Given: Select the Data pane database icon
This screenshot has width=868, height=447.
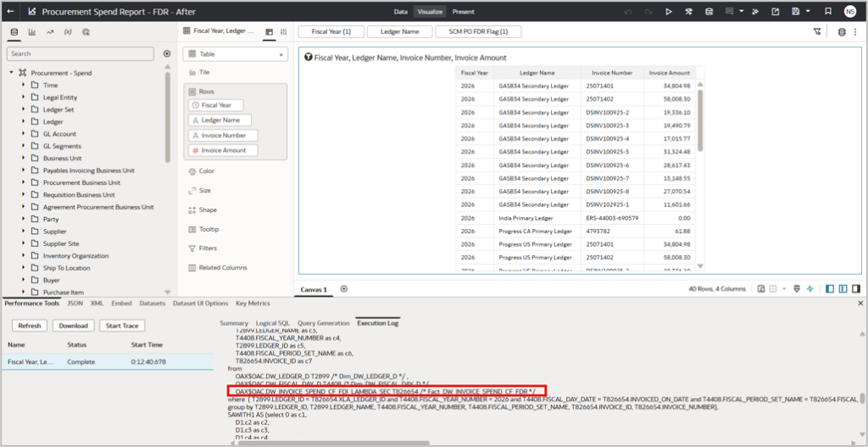Looking at the screenshot, I should [x=14, y=32].
